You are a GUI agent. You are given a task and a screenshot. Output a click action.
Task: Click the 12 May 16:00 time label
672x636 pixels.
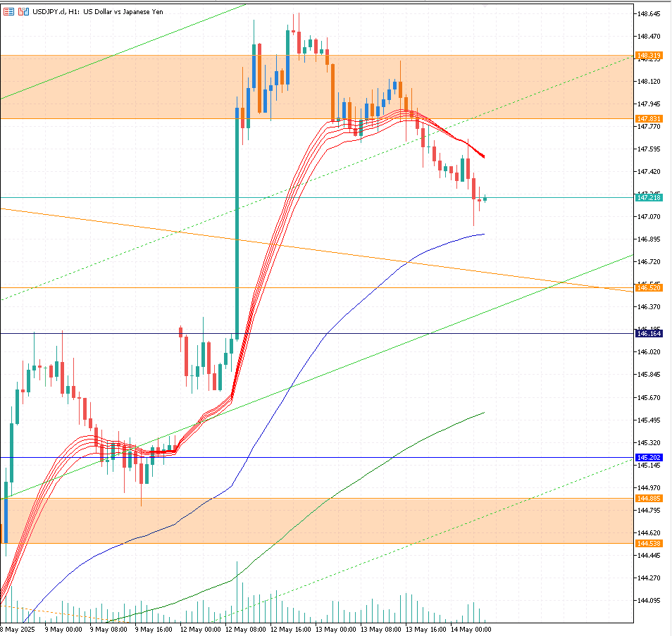pos(291,630)
